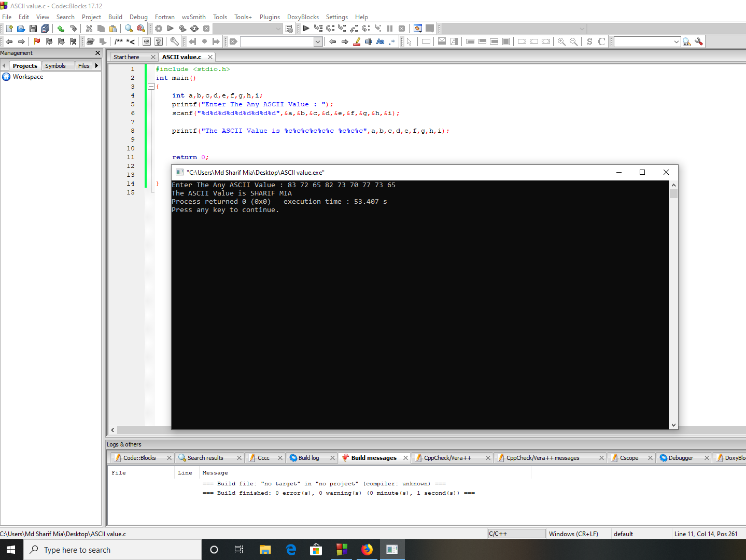Viewport: 746px width, 560px height.
Task: Open the Search results tab
Action: click(205, 458)
